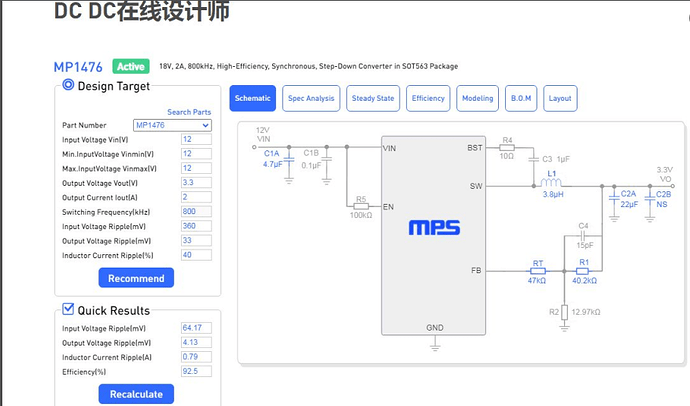This screenshot has width=690, height=406.
Task: Click the FB pin label
Action: coord(476,271)
